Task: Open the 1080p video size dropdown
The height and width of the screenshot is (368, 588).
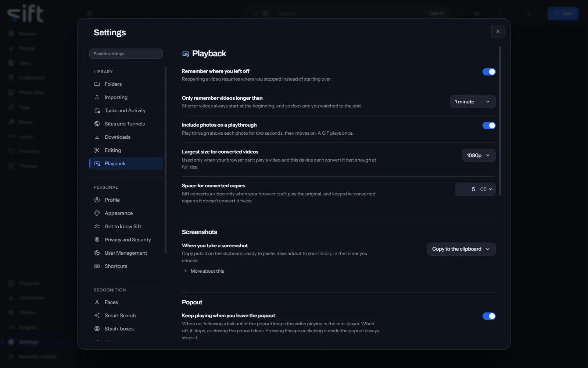Action: point(478,155)
